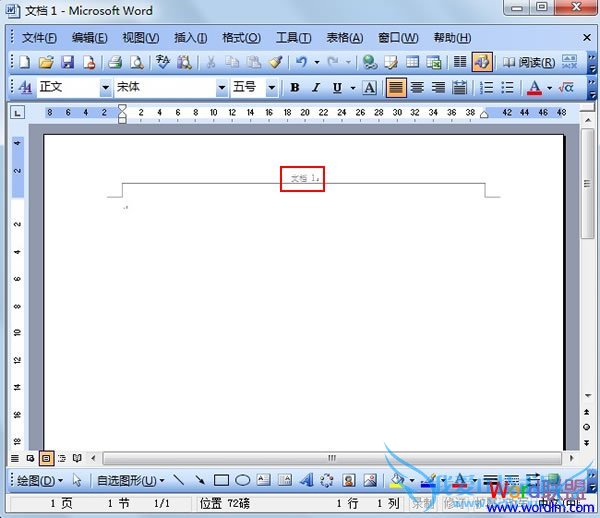Apply the red font color A

[x=534, y=88]
